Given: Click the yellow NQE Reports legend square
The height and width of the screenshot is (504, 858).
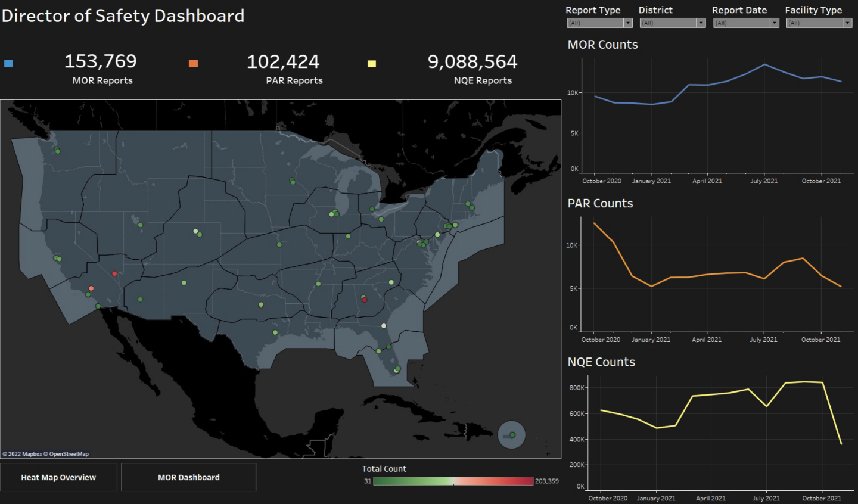Looking at the screenshot, I should [372, 63].
